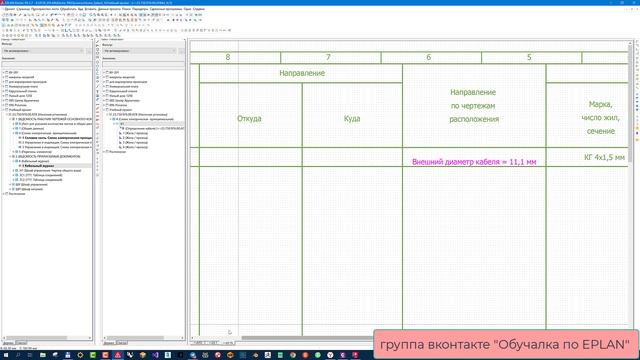
Task: Click the 'Куда' header cell
Action: tap(352, 119)
